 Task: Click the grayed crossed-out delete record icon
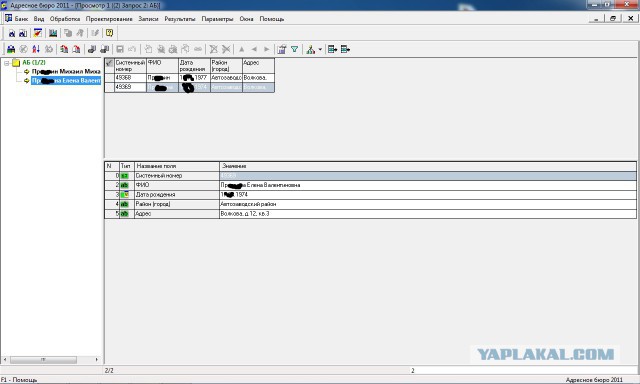coord(213,49)
